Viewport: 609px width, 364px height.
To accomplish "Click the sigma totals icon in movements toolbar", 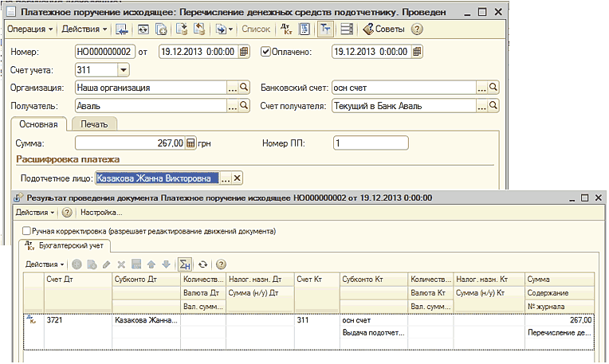I will click(185, 264).
